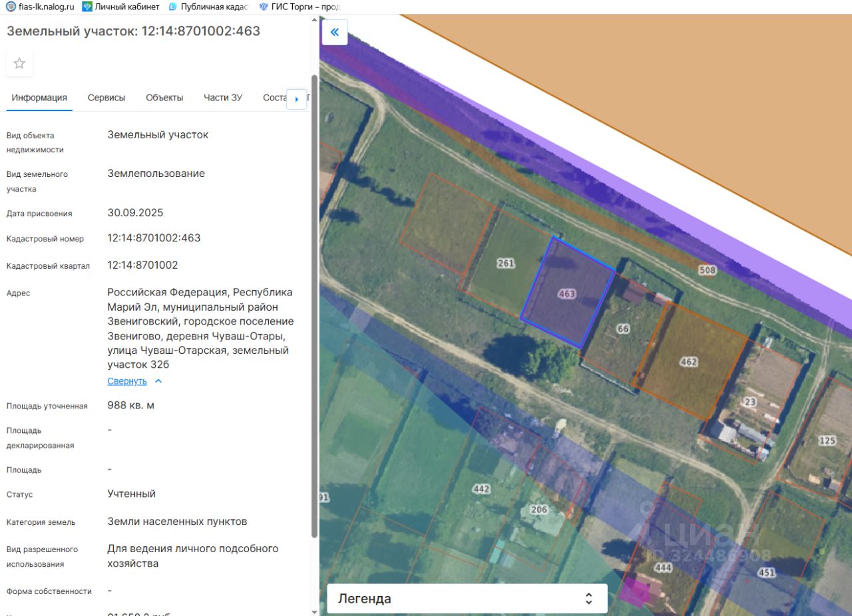Select parcel 206 on the map

[538, 510]
